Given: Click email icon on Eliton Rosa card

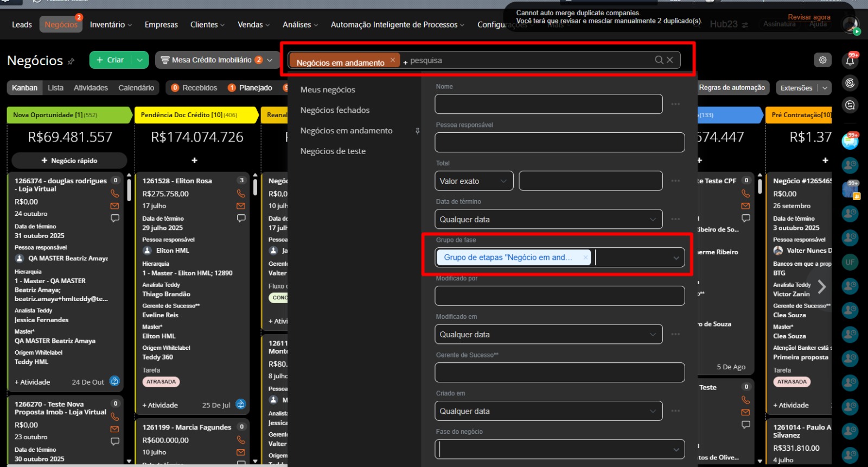Looking at the screenshot, I should pyautogui.click(x=241, y=206).
